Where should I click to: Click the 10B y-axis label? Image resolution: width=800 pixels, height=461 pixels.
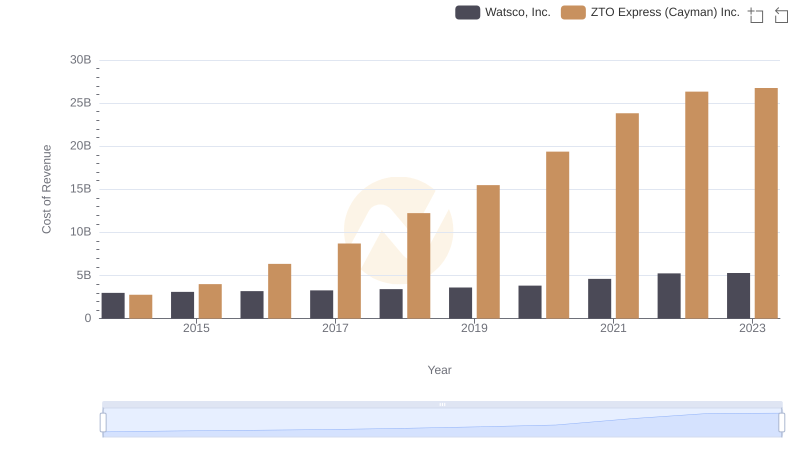[x=81, y=232]
